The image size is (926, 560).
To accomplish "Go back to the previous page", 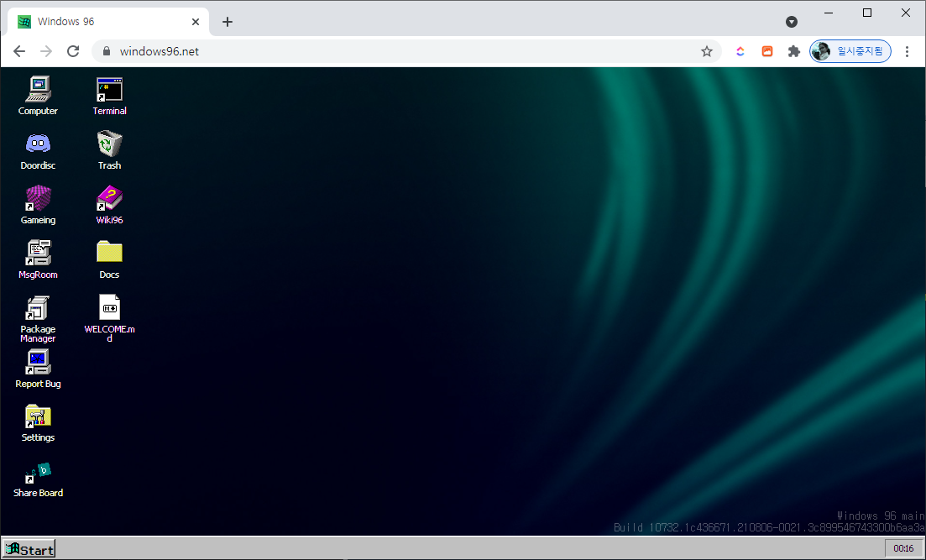I will click(19, 51).
